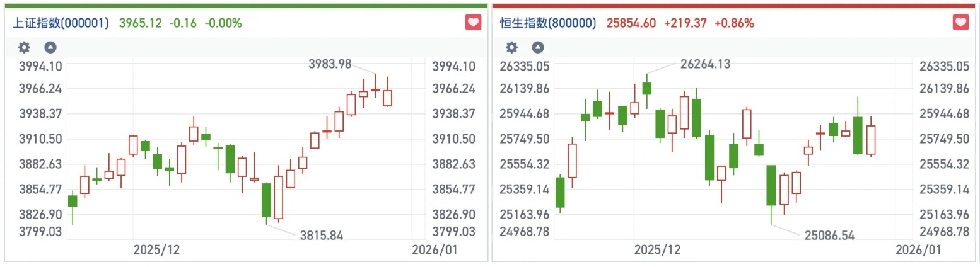Collapse 上证指数 chart with up-arrow button
The width and height of the screenshot is (980, 267).
click(50, 47)
